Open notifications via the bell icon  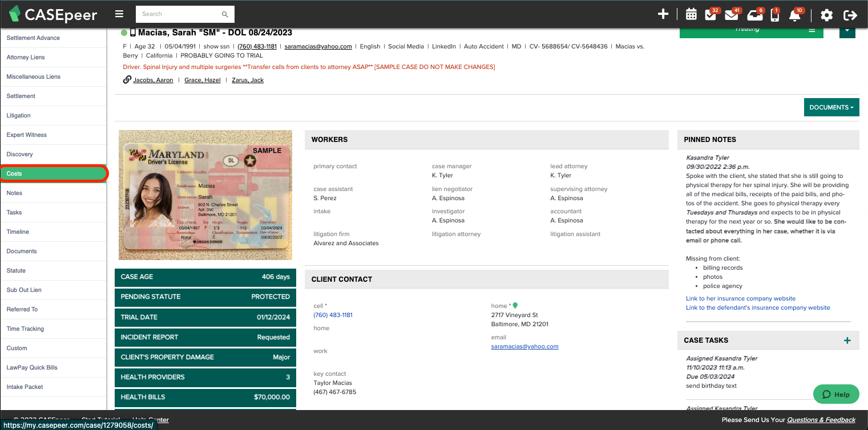tap(794, 14)
